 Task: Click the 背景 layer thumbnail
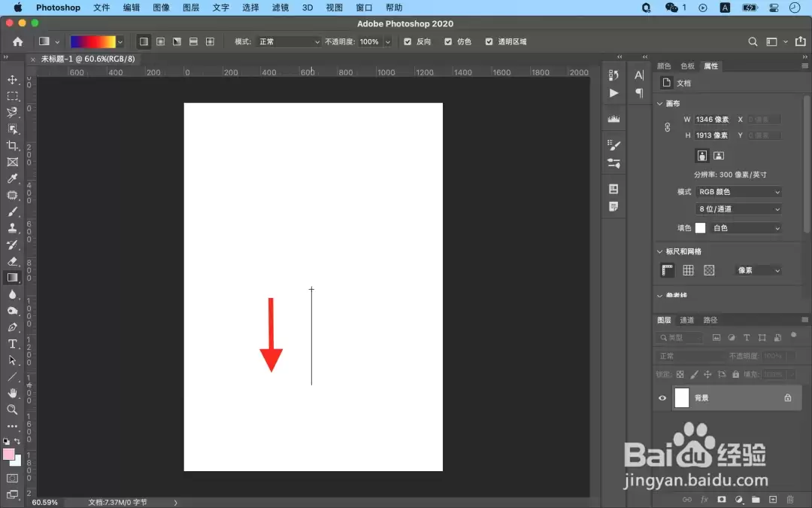click(x=682, y=398)
